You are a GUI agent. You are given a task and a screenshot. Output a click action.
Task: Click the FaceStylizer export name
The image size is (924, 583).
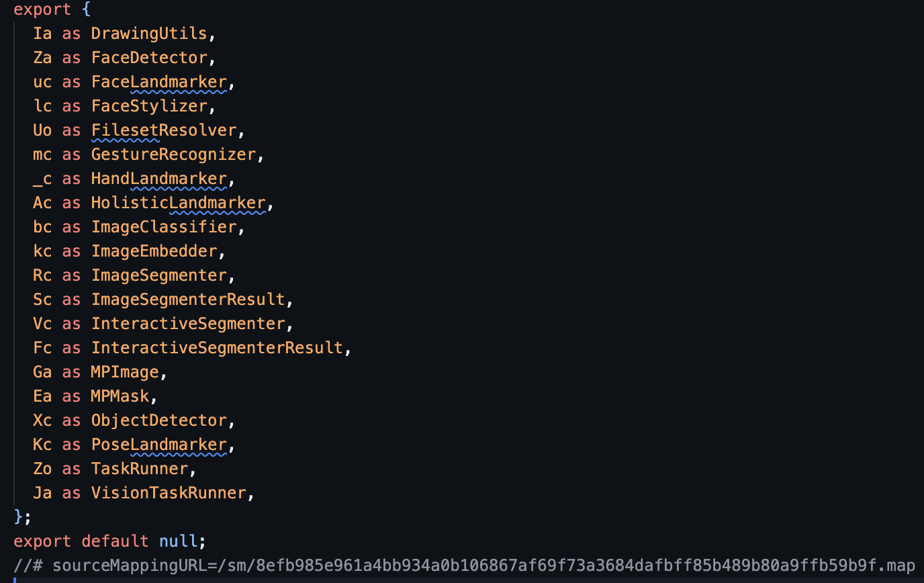148,106
